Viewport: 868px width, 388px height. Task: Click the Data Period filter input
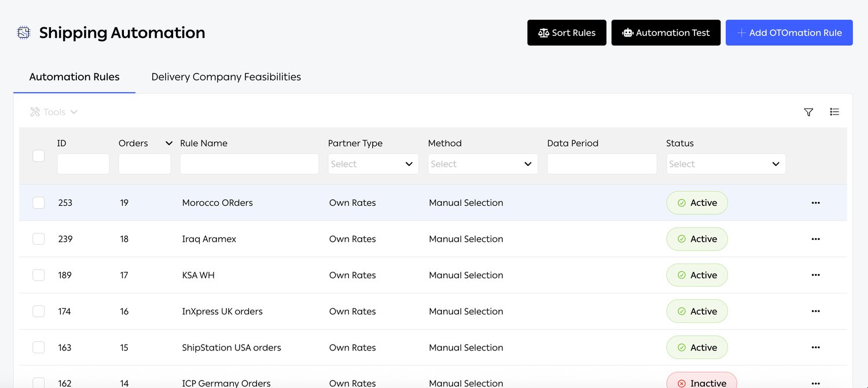602,164
